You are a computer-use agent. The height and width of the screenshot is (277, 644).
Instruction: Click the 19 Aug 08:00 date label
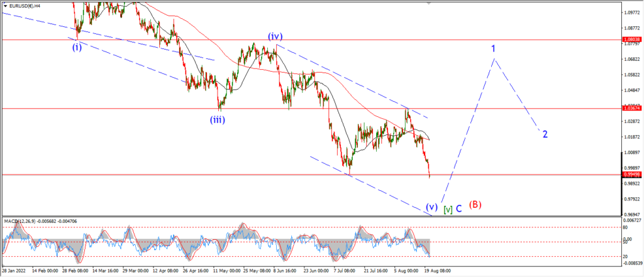(x=439, y=271)
